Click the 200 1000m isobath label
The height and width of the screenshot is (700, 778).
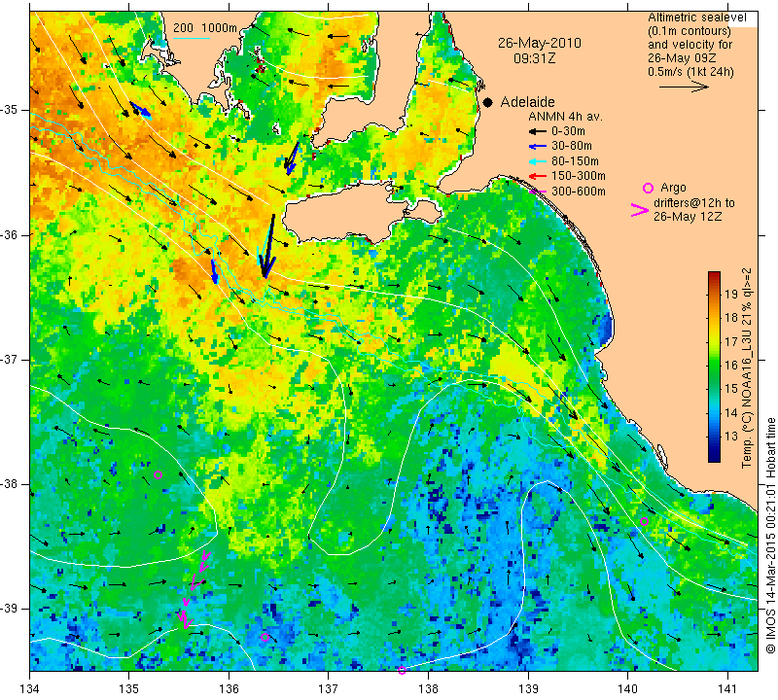coord(205,28)
